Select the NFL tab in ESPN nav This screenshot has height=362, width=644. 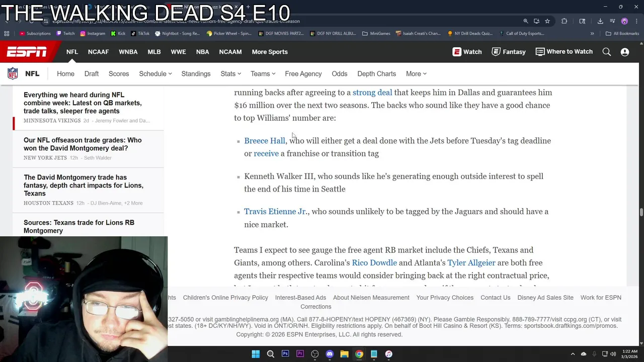coord(72,52)
